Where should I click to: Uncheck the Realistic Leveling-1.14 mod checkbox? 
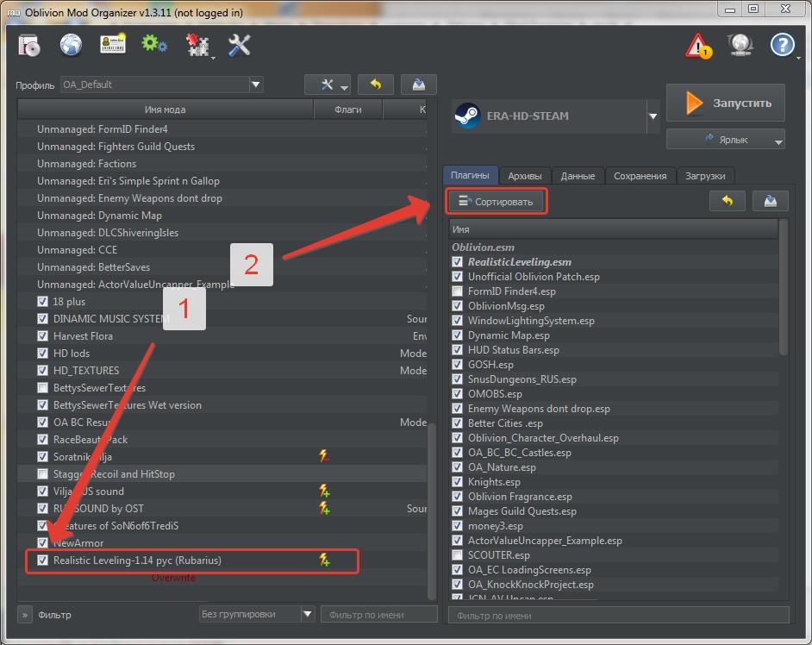(43, 560)
